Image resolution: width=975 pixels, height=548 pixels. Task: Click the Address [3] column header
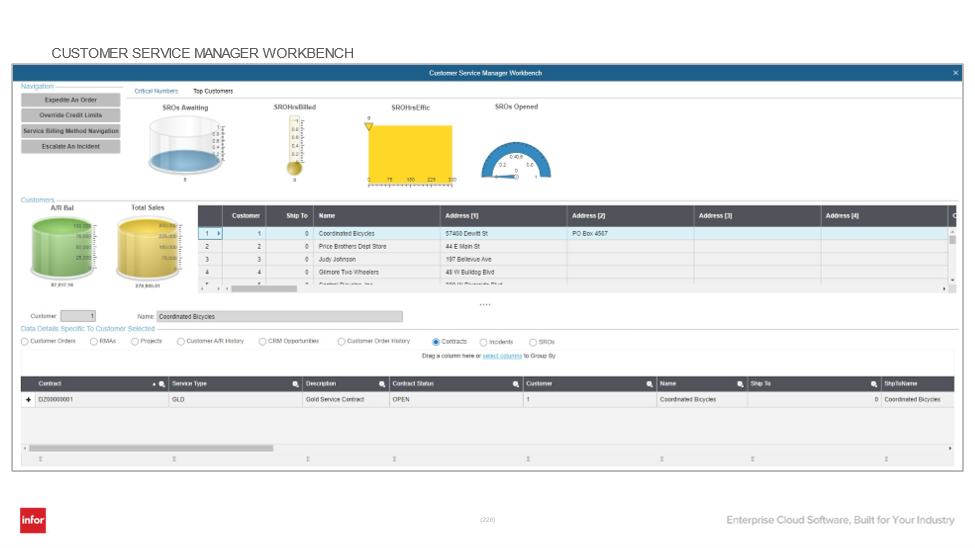(757, 216)
